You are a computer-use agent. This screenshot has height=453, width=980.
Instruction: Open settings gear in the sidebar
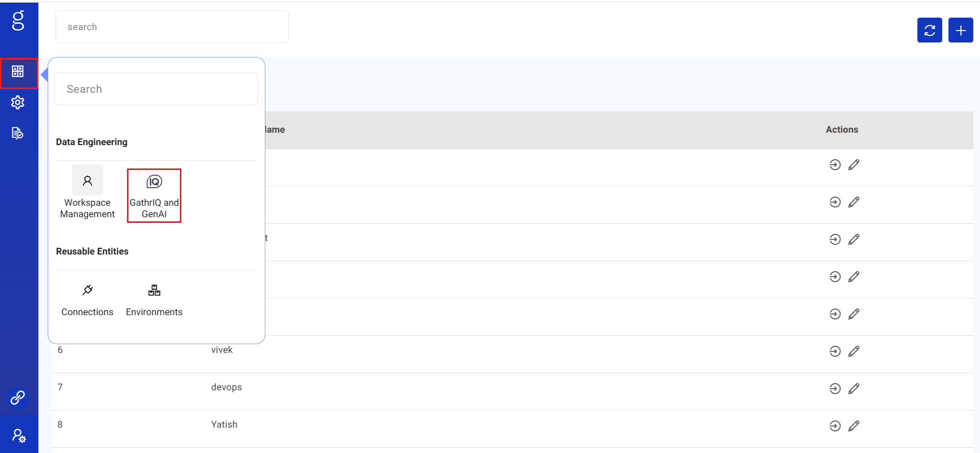[x=18, y=102]
